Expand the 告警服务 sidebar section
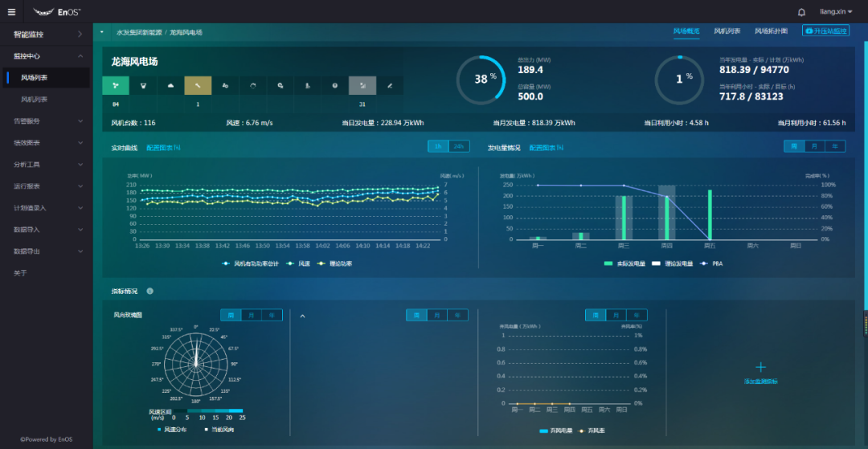Viewport: 868px width, 449px height. 48,121
